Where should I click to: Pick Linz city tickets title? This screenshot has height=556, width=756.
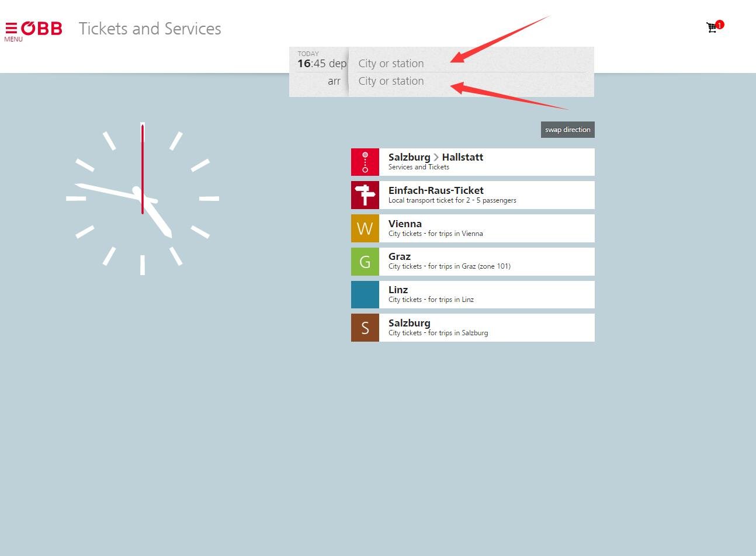(x=398, y=290)
